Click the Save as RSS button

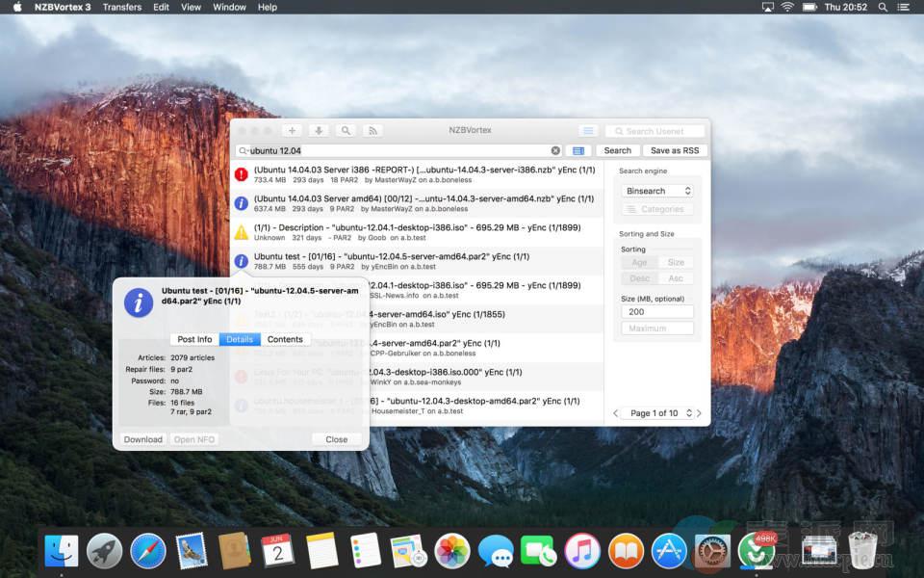click(x=674, y=151)
